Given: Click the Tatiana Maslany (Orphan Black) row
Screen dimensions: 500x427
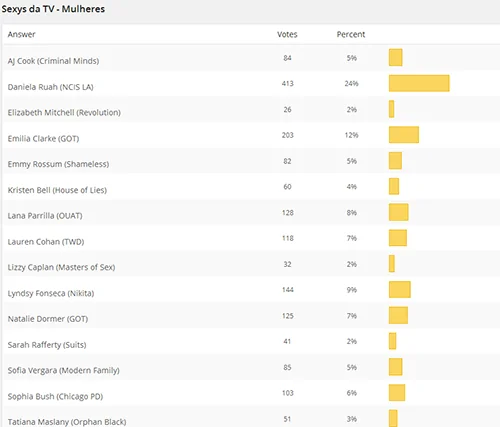Looking at the screenshot, I should point(252,417).
